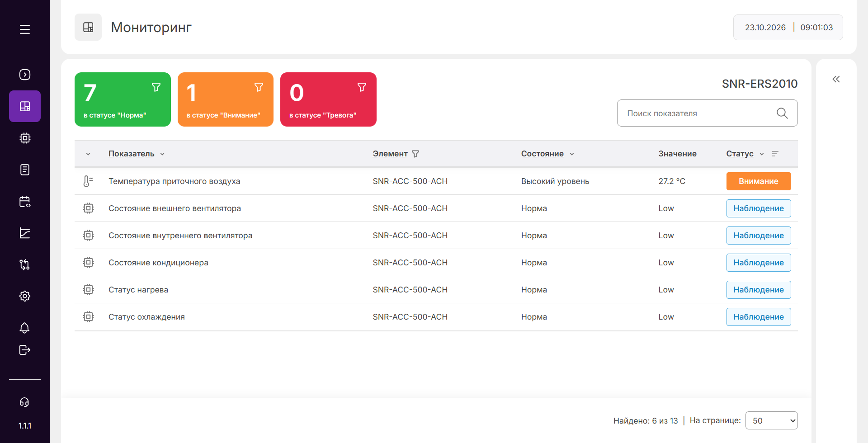
Task: Click the SNR-ERS2010 device title
Action: pyautogui.click(x=759, y=84)
